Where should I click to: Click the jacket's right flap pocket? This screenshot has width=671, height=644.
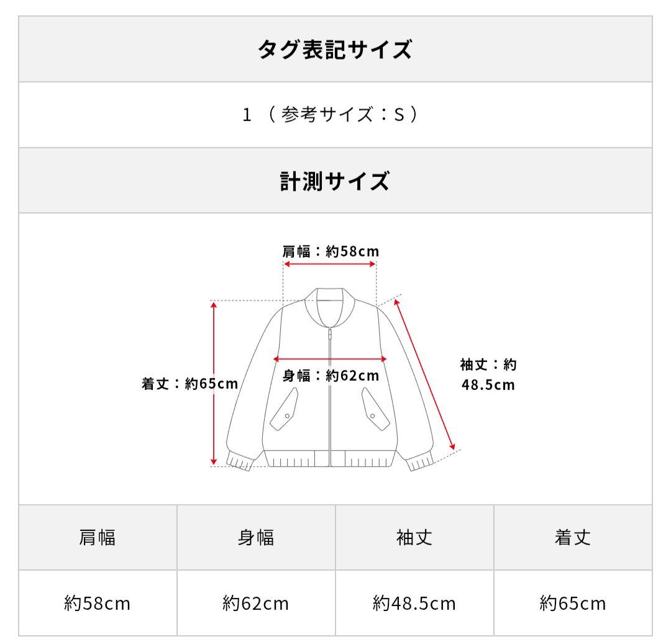[375, 409]
